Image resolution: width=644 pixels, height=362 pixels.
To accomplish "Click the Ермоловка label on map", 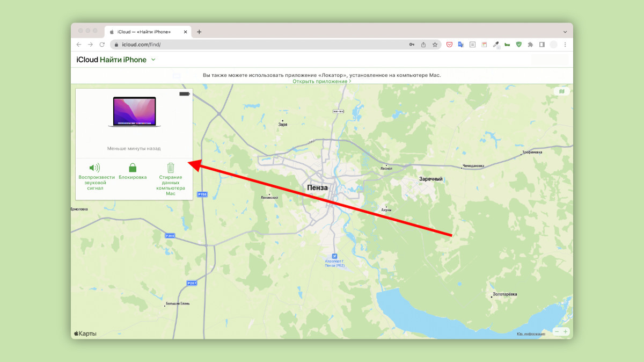I will [79, 209].
